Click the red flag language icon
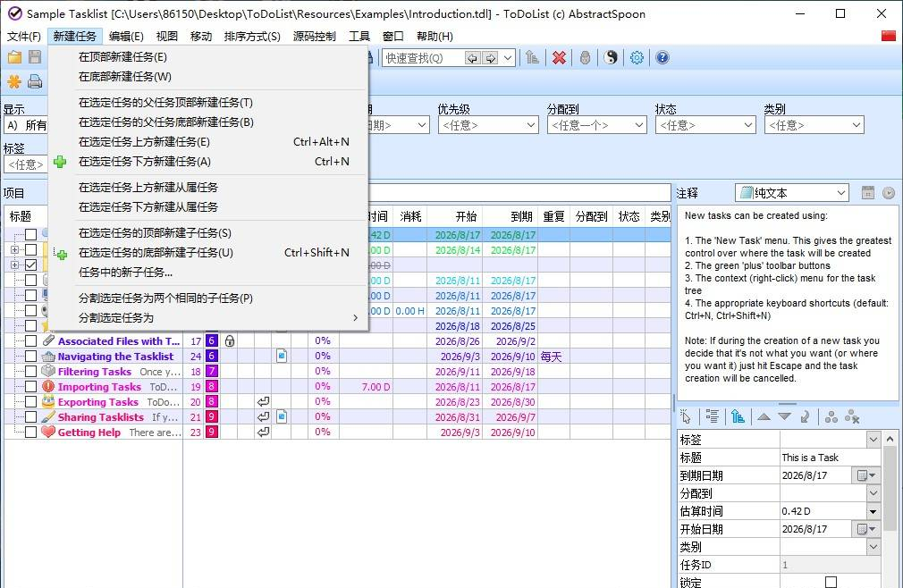 pos(889,37)
